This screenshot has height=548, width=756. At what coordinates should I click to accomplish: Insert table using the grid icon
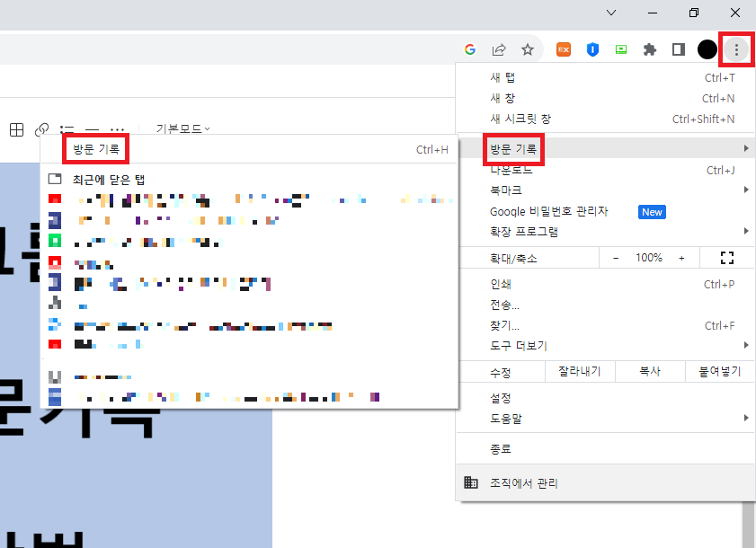16,129
